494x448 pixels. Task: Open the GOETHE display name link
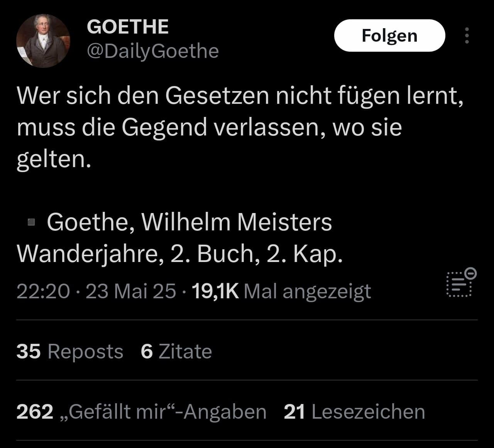[128, 27]
